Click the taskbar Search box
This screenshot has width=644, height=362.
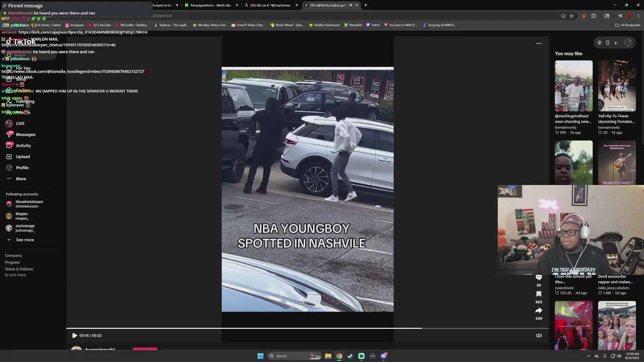pyautogui.click(x=295, y=356)
